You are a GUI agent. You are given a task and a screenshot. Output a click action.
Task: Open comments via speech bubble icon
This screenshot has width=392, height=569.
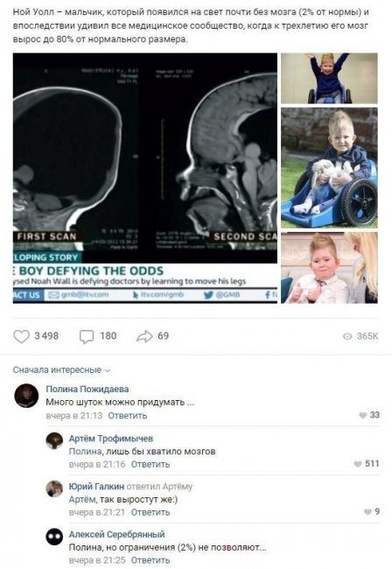click(x=87, y=336)
